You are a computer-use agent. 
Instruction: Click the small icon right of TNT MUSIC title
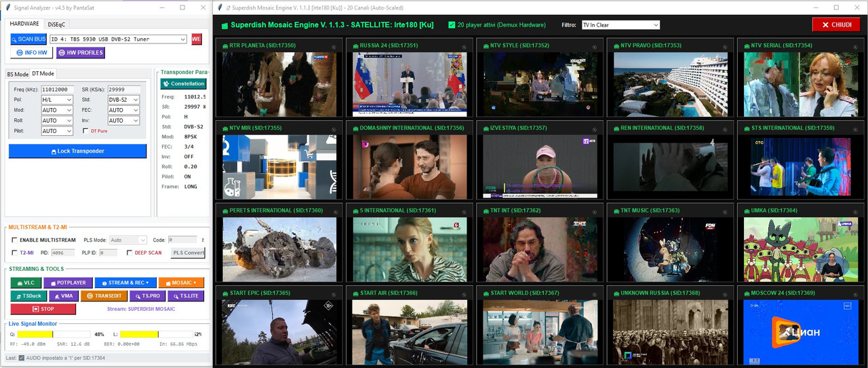click(x=724, y=212)
